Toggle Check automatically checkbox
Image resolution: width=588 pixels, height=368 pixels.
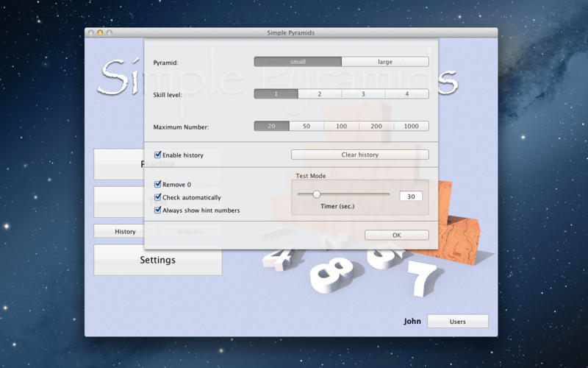(x=158, y=197)
